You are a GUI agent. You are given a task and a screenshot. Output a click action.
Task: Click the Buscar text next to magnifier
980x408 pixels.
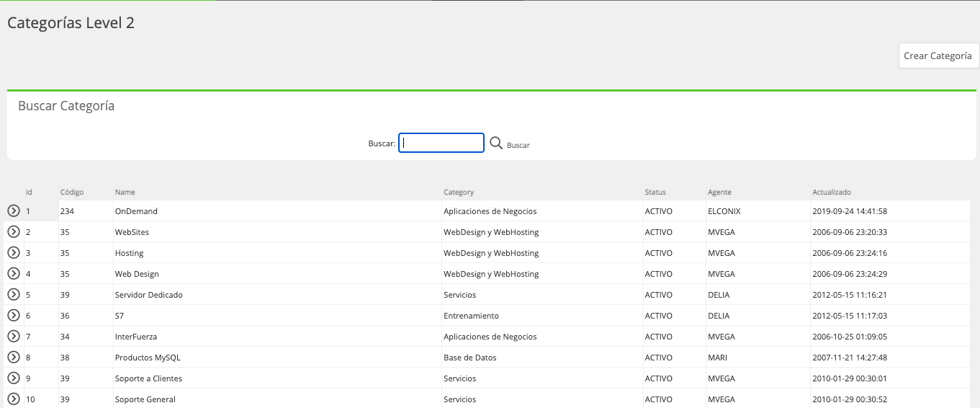point(518,145)
